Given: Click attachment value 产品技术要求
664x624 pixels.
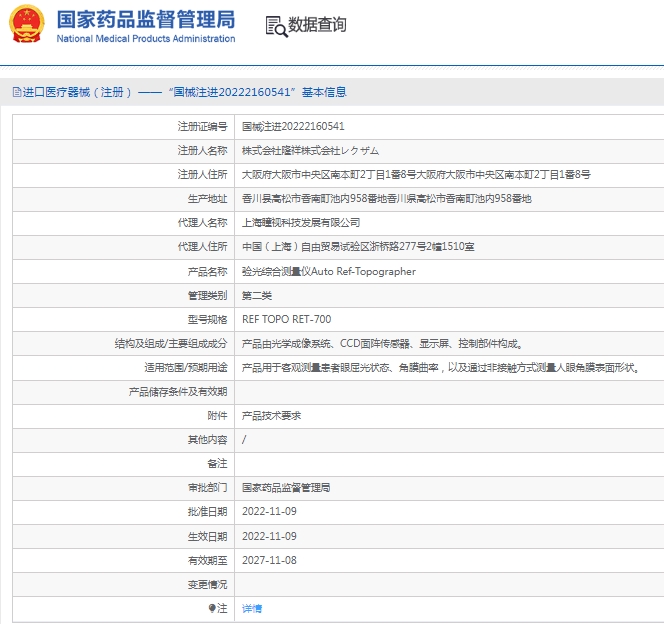Looking at the screenshot, I should pyautogui.click(x=271, y=416).
